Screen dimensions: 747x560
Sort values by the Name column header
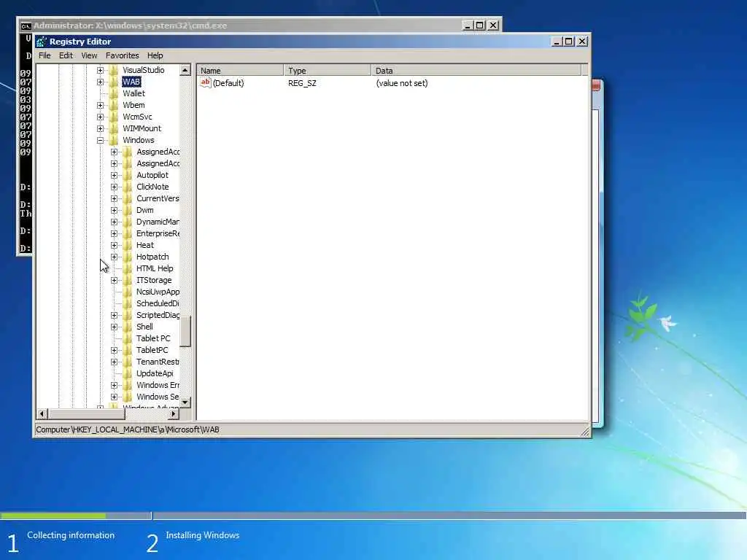point(240,71)
